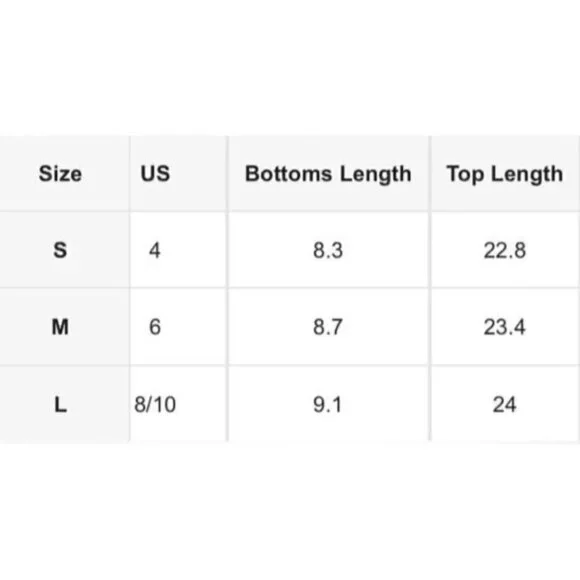
Task: Click top length 22.8 value
Action: (x=505, y=250)
